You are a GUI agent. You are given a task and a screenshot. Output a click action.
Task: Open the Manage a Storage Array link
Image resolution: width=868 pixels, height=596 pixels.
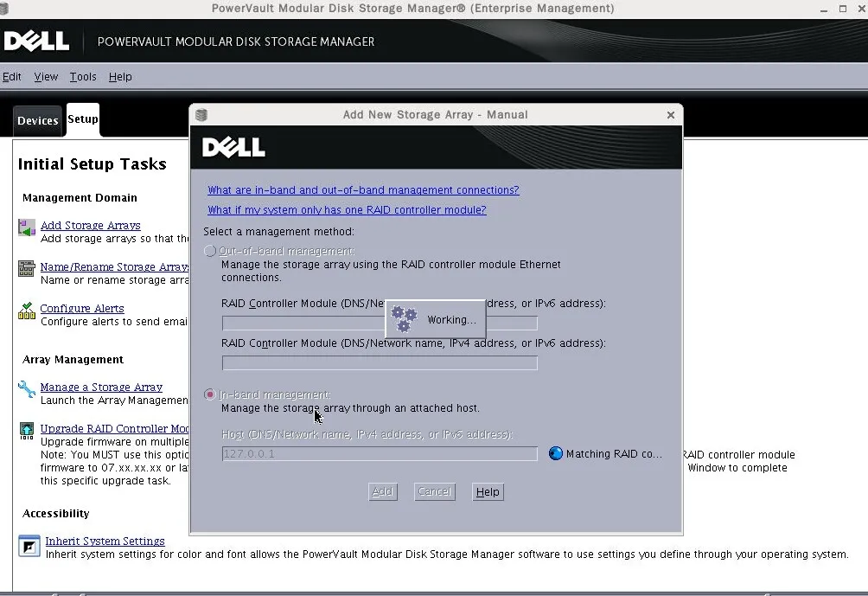(101, 388)
